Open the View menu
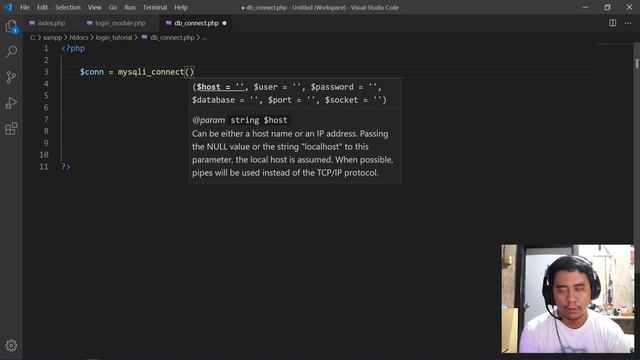The image size is (640, 360). (x=94, y=7)
